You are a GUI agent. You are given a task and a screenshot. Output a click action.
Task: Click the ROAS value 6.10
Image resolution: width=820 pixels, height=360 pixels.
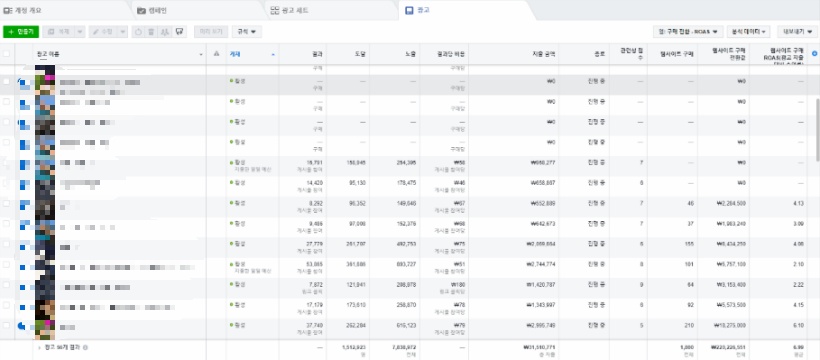799,325
